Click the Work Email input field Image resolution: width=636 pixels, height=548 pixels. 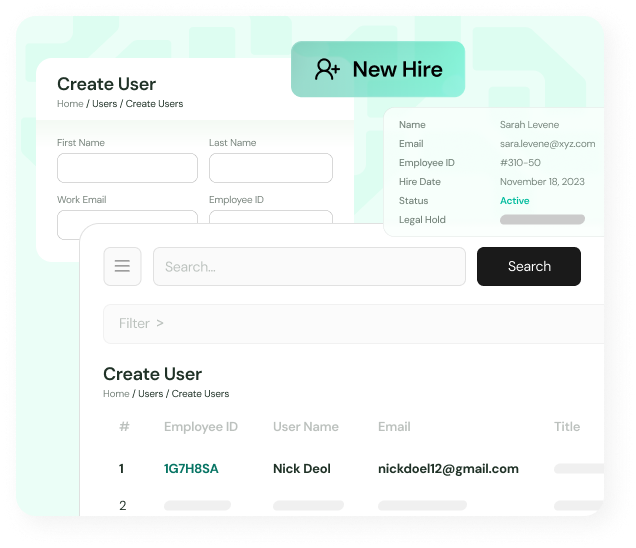[127, 221]
